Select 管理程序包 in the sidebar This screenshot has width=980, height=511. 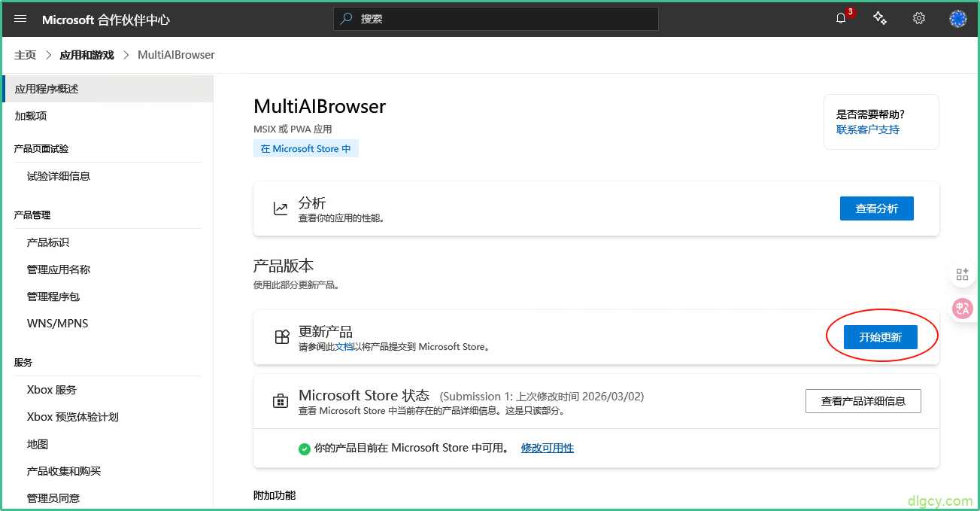(x=53, y=297)
